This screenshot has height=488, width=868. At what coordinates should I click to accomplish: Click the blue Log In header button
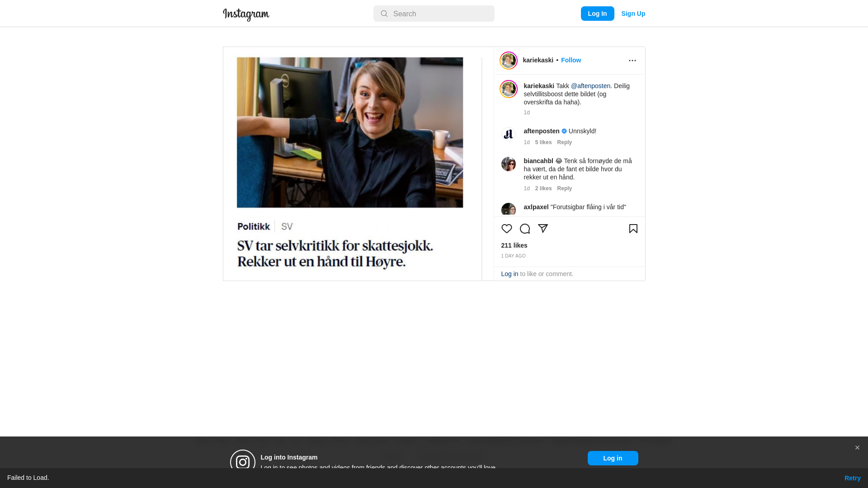pos(597,14)
